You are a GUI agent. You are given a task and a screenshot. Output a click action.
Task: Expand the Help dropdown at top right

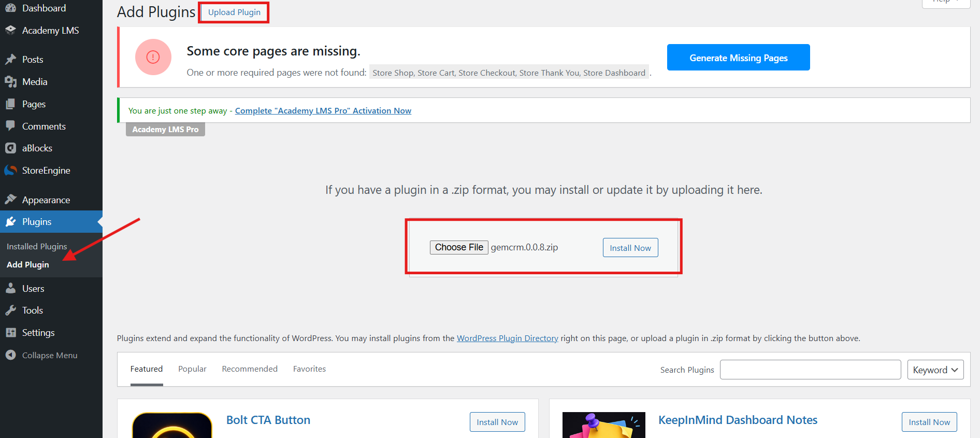coord(946,2)
